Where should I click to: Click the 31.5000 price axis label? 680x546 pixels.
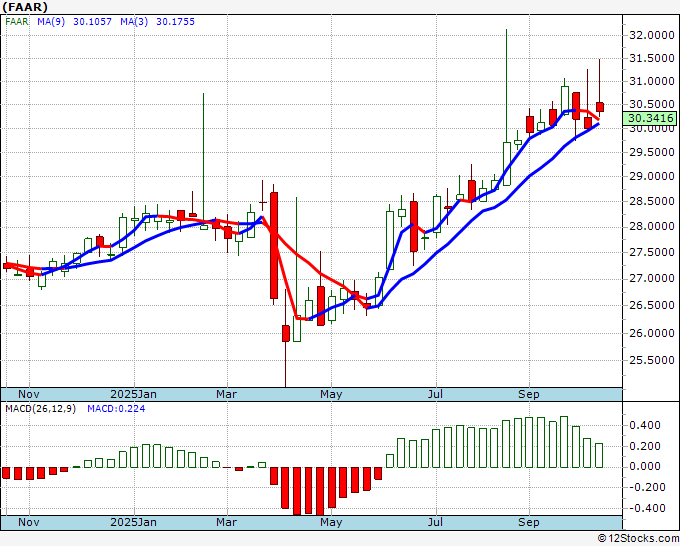click(x=651, y=58)
